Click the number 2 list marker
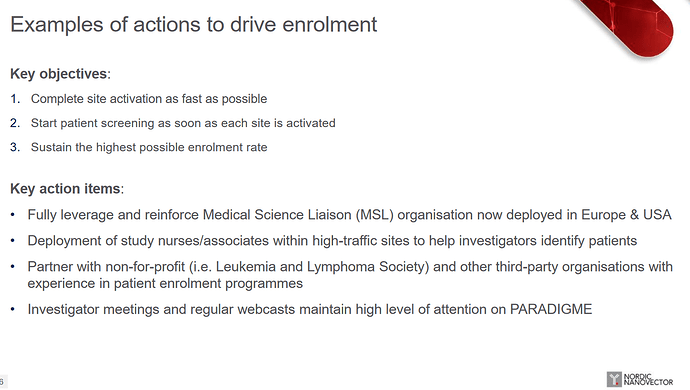Viewport: 690px width, 390px height. click(15, 123)
